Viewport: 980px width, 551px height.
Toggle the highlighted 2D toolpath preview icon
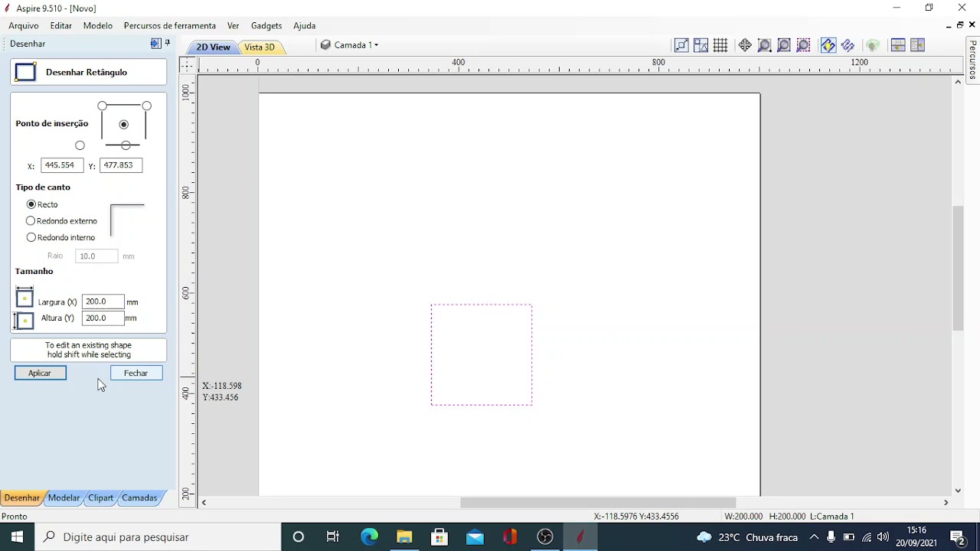coord(828,46)
